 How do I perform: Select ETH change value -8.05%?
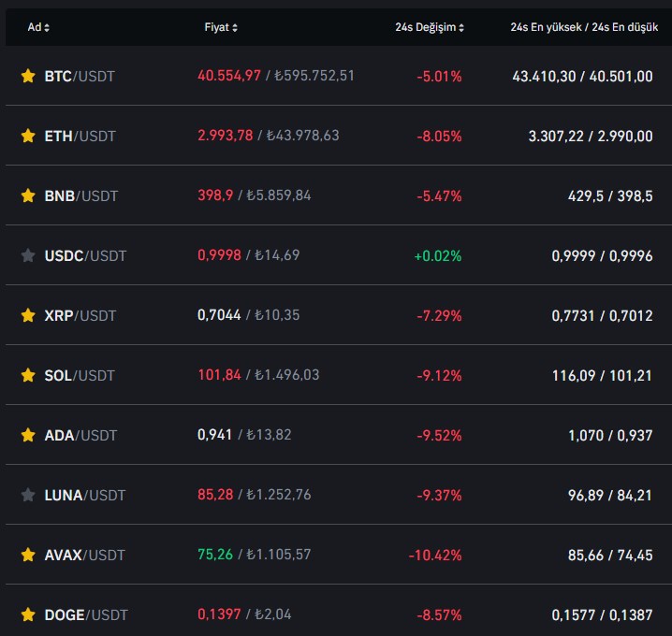pyautogui.click(x=439, y=137)
